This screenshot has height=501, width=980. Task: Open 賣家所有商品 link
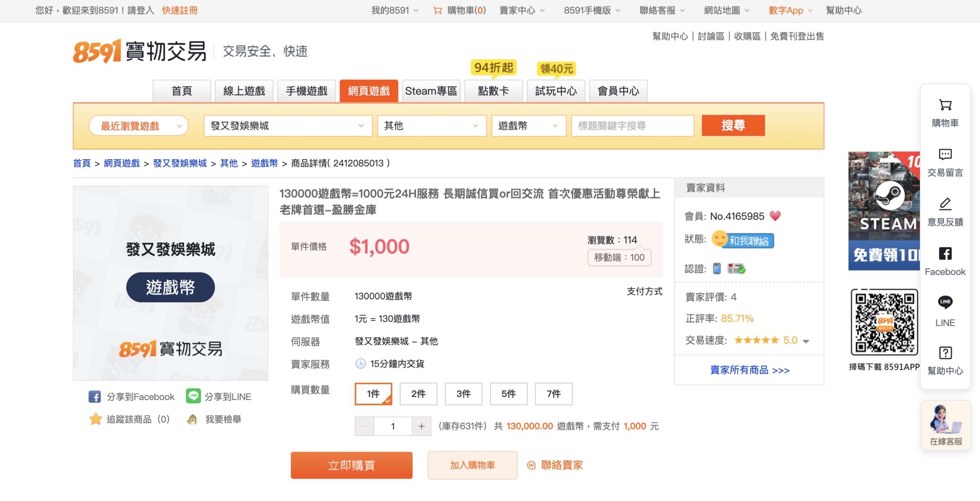749,370
